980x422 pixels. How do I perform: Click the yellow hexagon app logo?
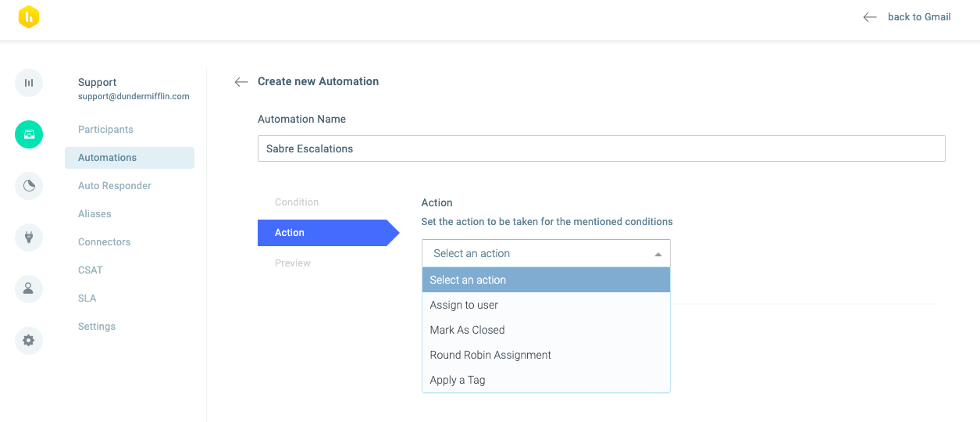(x=29, y=17)
